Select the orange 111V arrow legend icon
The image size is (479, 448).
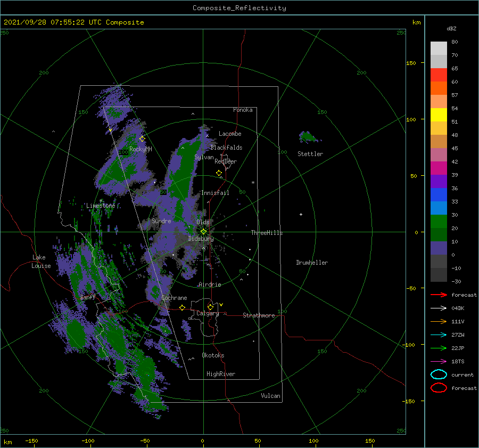[439, 321]
